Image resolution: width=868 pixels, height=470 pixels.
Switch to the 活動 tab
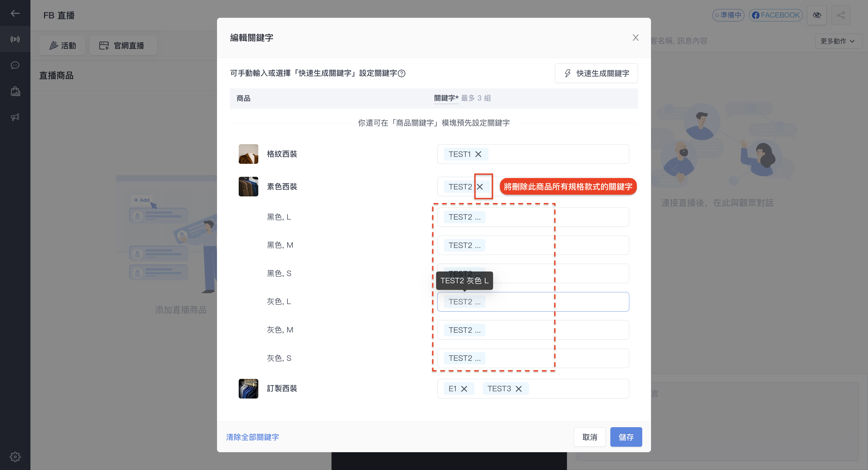click(62, 46)
